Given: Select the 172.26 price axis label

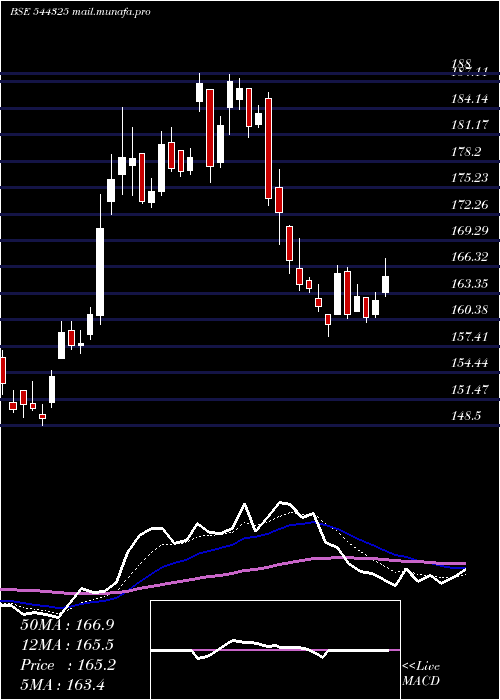Looking at the screenshot, I should coord(470,205).
